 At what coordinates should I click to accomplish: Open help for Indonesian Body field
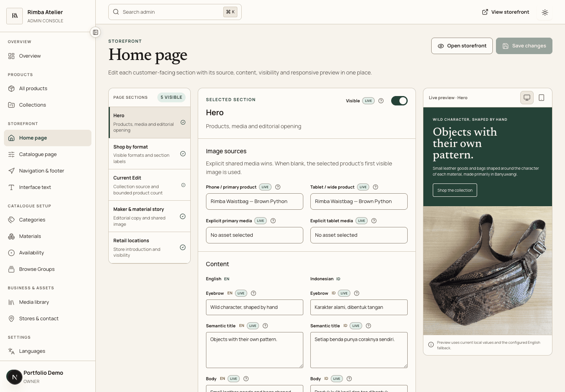click(x=349, y=379)
